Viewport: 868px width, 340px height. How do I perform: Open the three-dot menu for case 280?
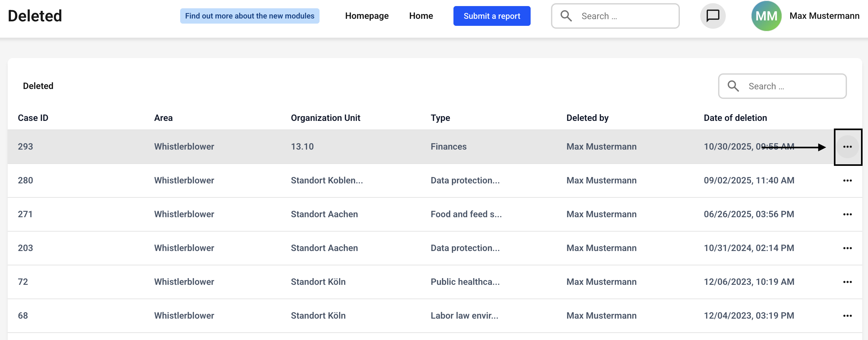pos(847,181)
